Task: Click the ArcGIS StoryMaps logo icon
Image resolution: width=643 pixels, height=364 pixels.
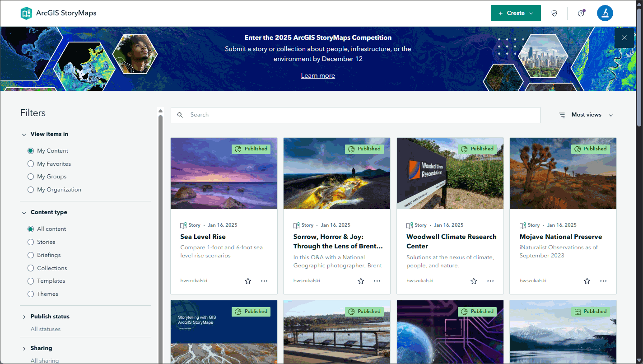Action: pyautogui.click(x=26, y=13)
